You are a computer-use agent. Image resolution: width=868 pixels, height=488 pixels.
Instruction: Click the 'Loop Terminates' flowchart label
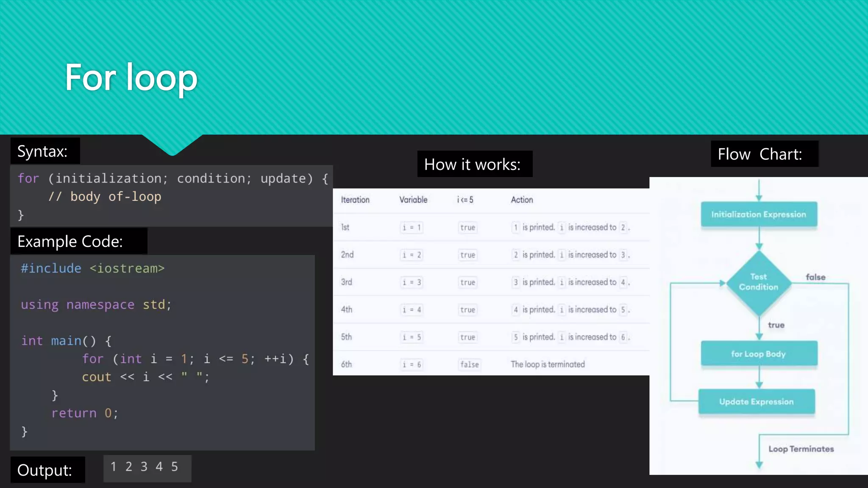pos(801,449)
